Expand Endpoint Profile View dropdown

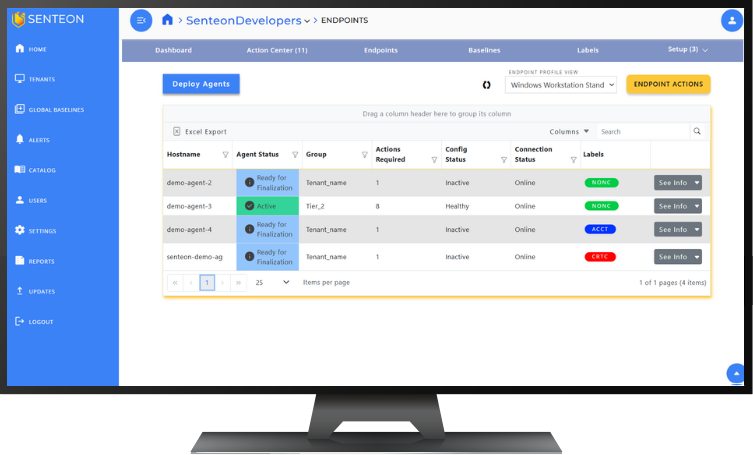pyautogui.click(x=562, y=86)
